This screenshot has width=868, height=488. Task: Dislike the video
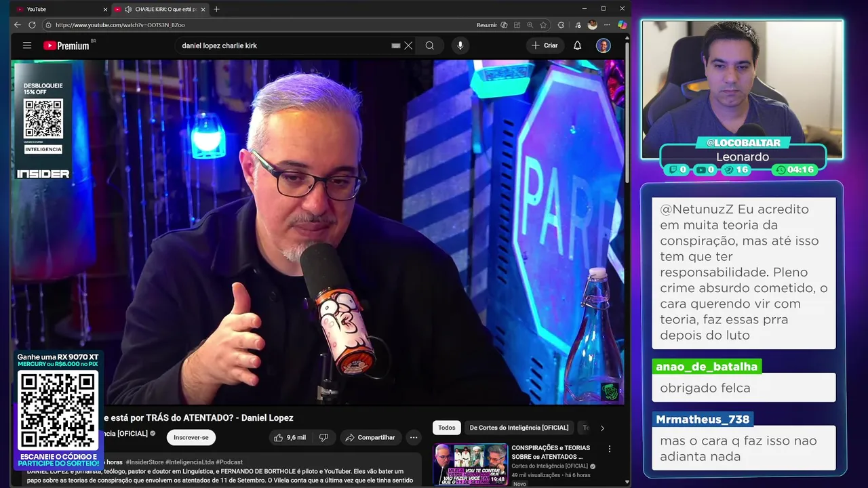click(x=323, y=438)
